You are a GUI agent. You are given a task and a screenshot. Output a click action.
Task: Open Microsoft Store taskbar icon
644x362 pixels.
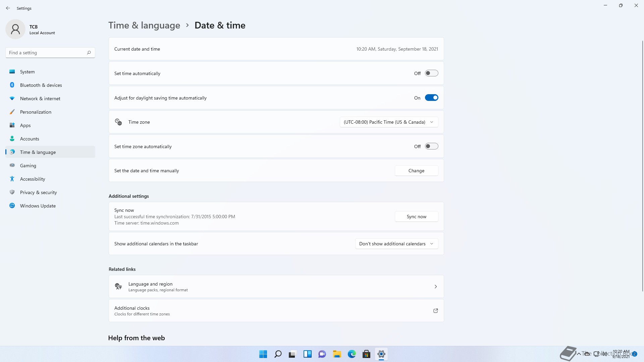[x=366, y=354]
